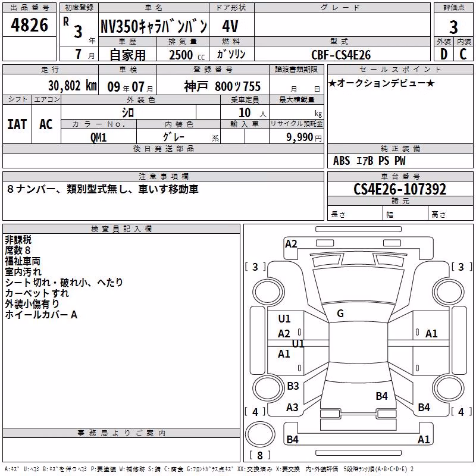Click the chassis number CS4E26-107392
Image resolution: width=476 pixels, height=476 pixels.
coord(400,189)
